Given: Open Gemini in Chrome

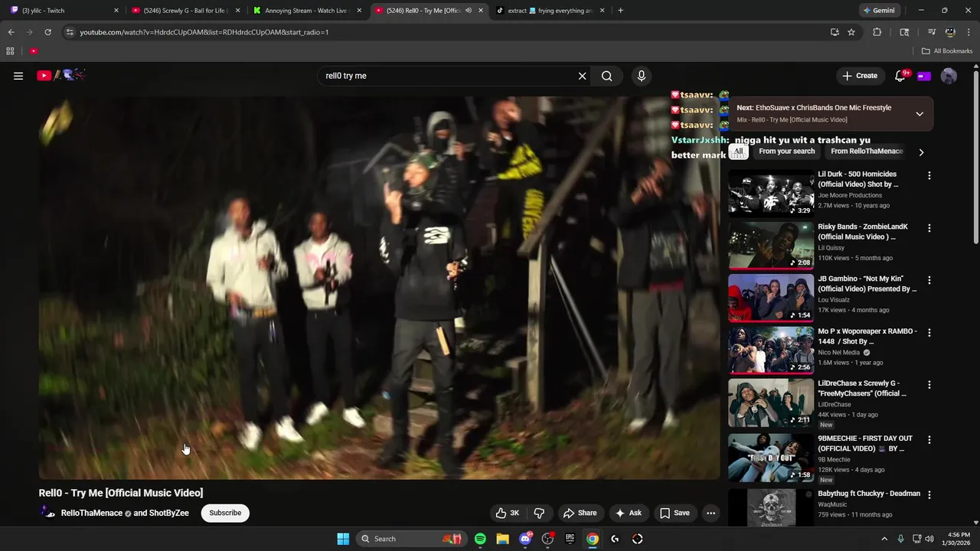Looking at the screenshot, I should point(879,11).
